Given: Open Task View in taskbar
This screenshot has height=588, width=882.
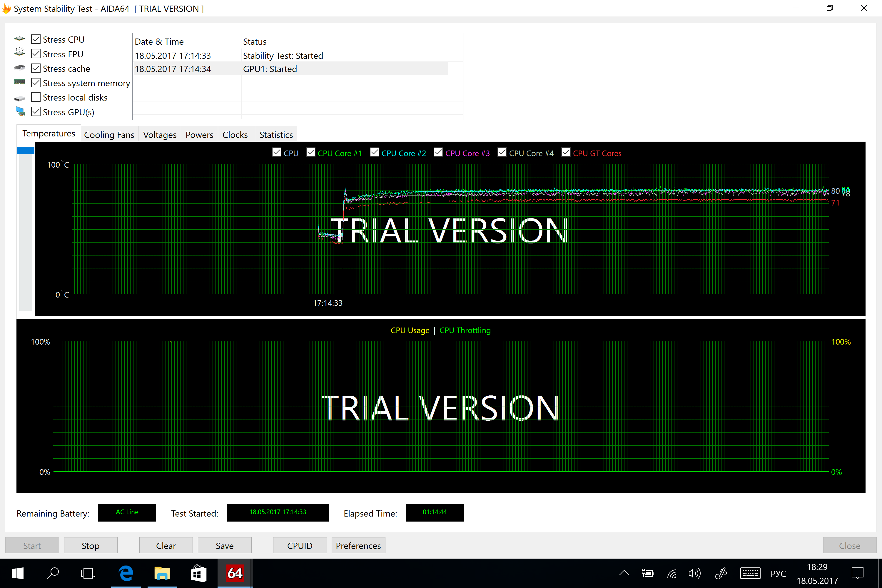Looking at the screenshot, I should (x=88, y=573).
